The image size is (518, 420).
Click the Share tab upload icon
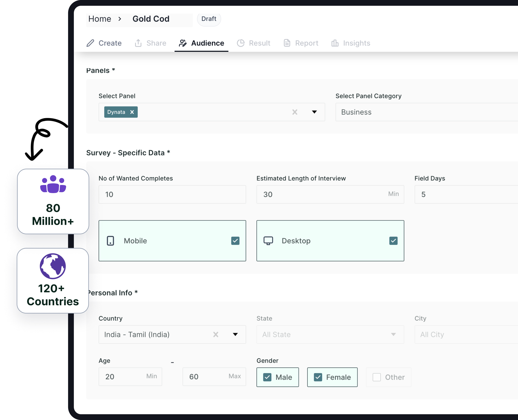pos(138,43)
